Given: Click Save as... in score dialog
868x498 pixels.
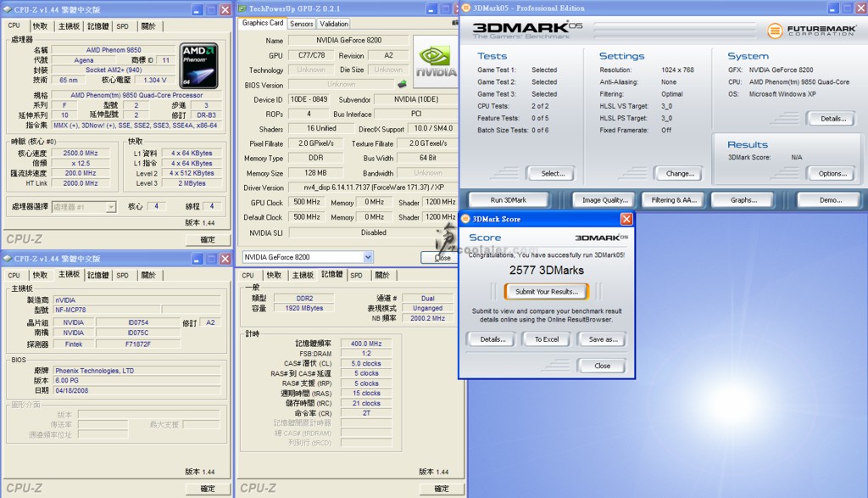Looking at the screenshot, I should (603, 339).
